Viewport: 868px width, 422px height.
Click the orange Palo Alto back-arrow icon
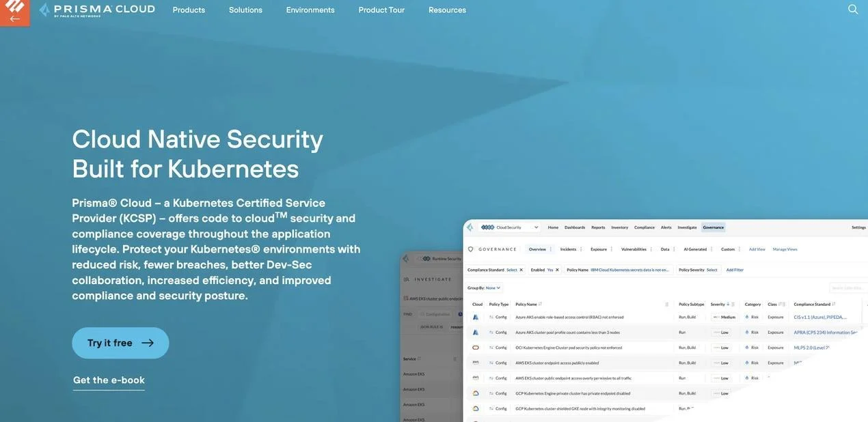pyautogui.click(x=14, y=13)
